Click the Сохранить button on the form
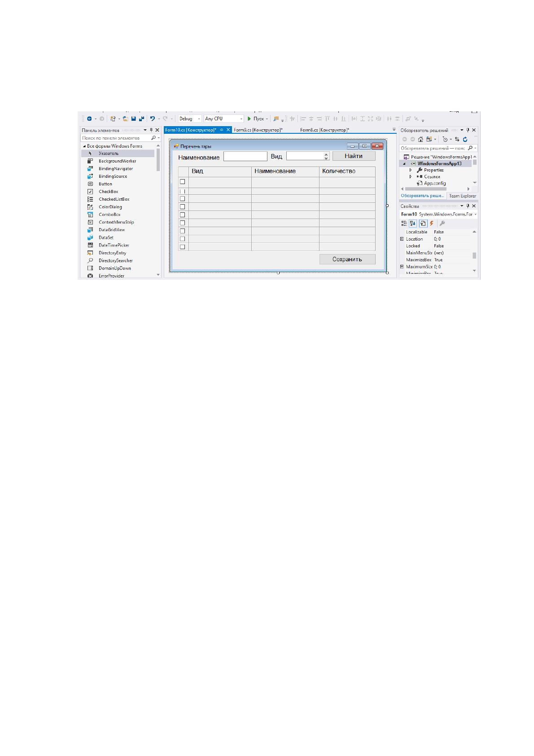This screenshot has width=534, height=756. coord(347,259)
